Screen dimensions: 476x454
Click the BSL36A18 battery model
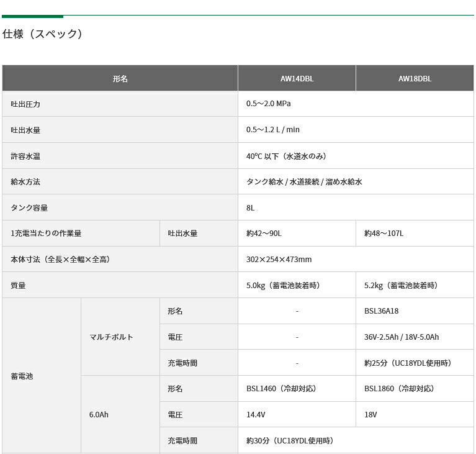382,311
